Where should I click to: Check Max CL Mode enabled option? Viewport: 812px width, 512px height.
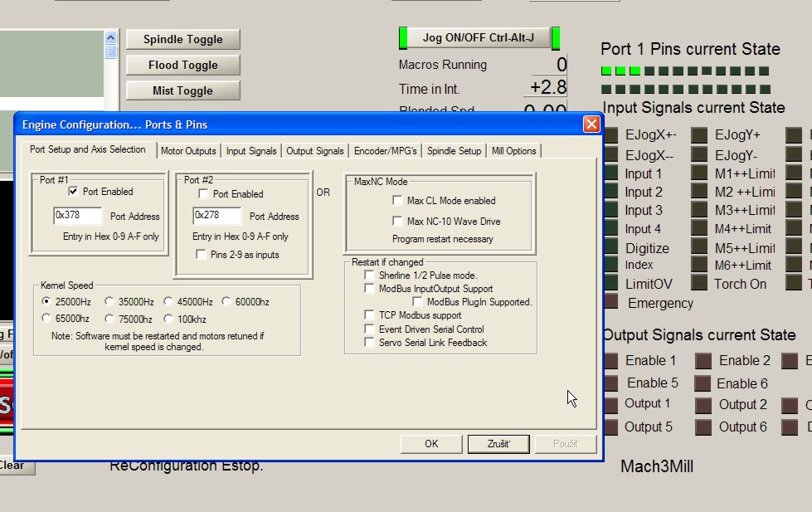[398, 201]
